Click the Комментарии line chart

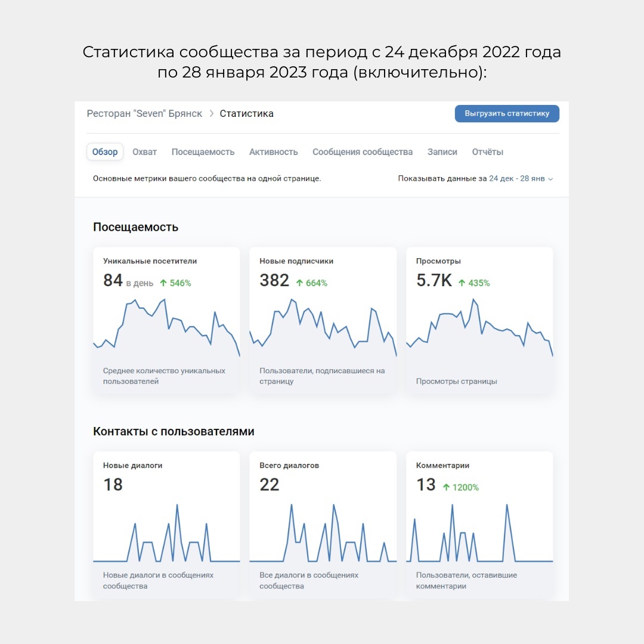click(479, 532)
